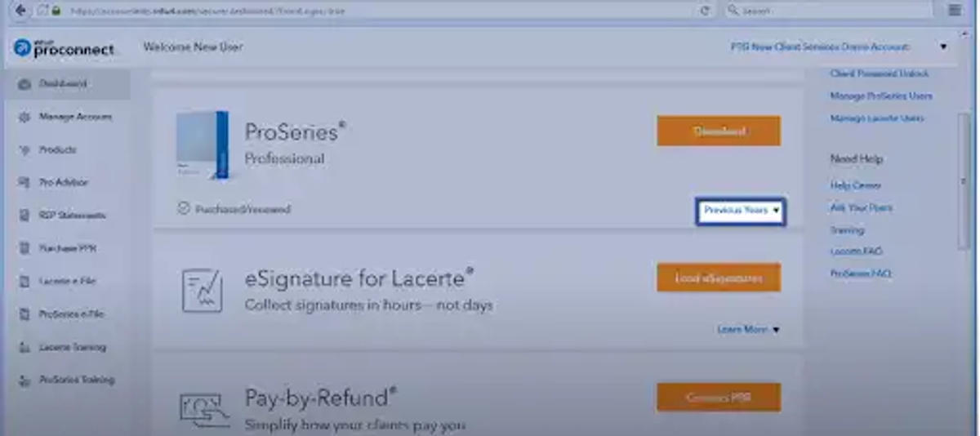Go back with browser back arrow
The width and height of the screenshot is (980, 436).
(x=20, y=11)
